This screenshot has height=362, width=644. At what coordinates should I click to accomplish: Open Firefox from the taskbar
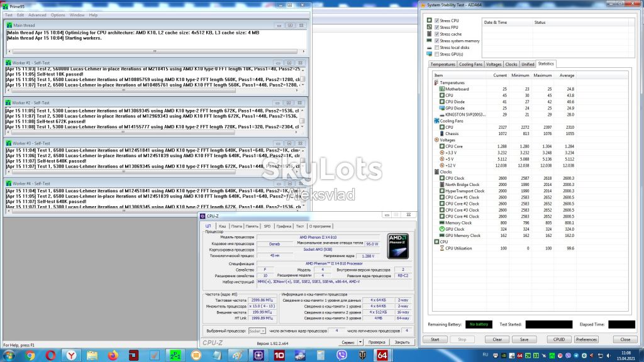click(x=113, y=356)
